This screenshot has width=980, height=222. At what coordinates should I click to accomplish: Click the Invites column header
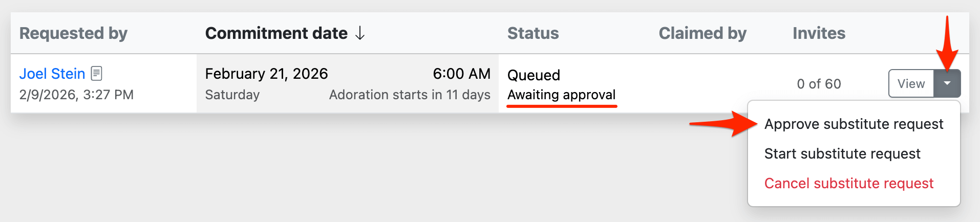point(819,33)
